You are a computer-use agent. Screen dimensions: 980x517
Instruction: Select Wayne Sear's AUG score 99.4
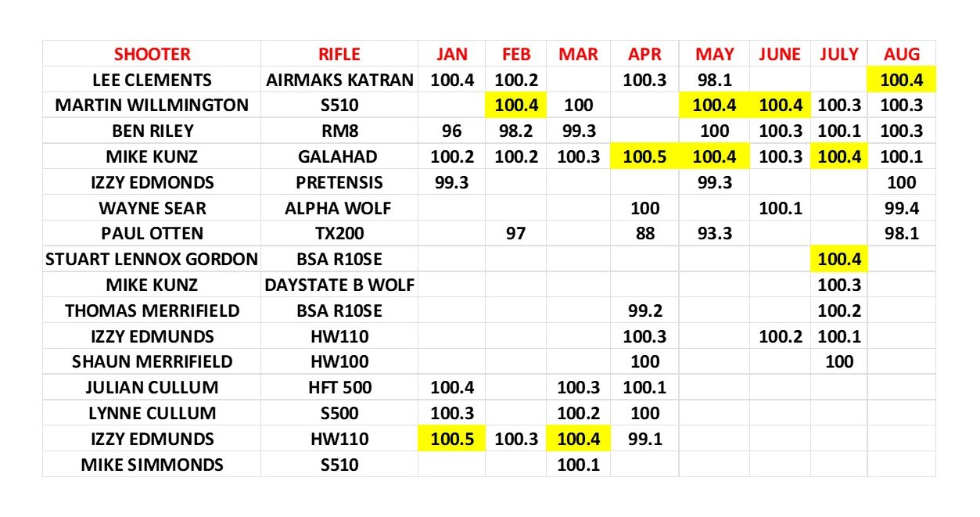pyautogui.click(x=901, y=209)
